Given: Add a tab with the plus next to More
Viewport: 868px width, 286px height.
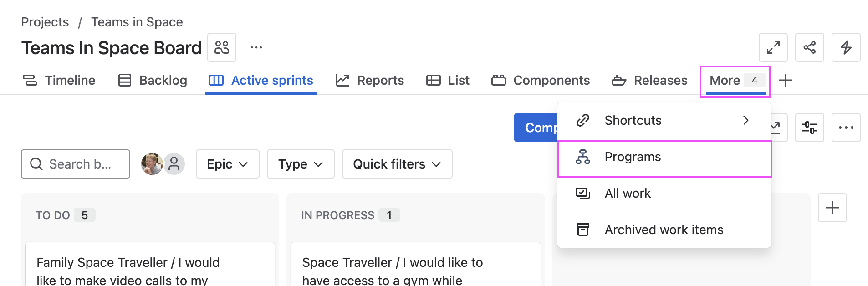Looking at the screenshot, I should coord(785,81).
